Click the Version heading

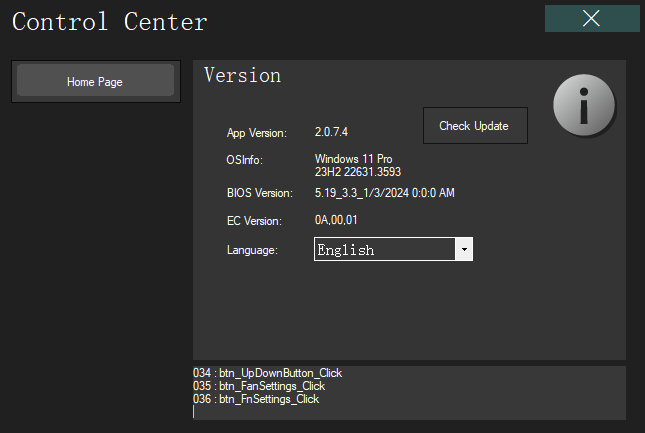click(x=242, y=76)
